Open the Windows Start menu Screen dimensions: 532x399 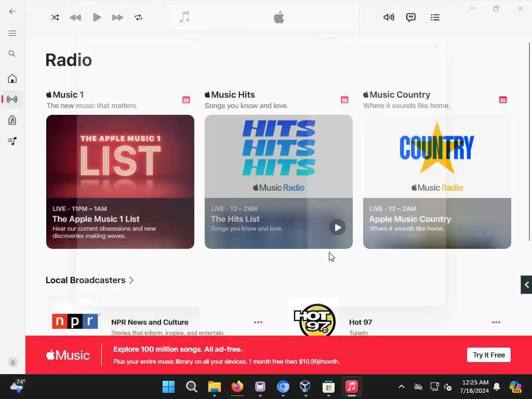[x=169, y=387]
